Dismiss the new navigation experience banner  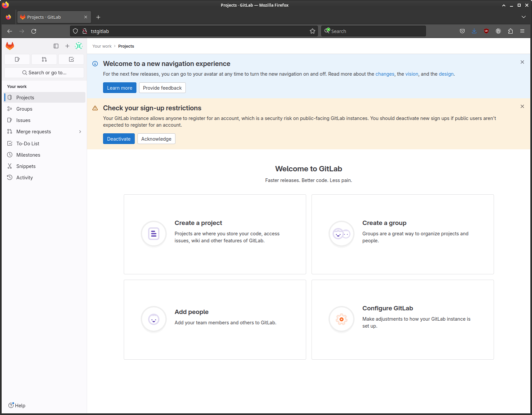tap(522, 62)
